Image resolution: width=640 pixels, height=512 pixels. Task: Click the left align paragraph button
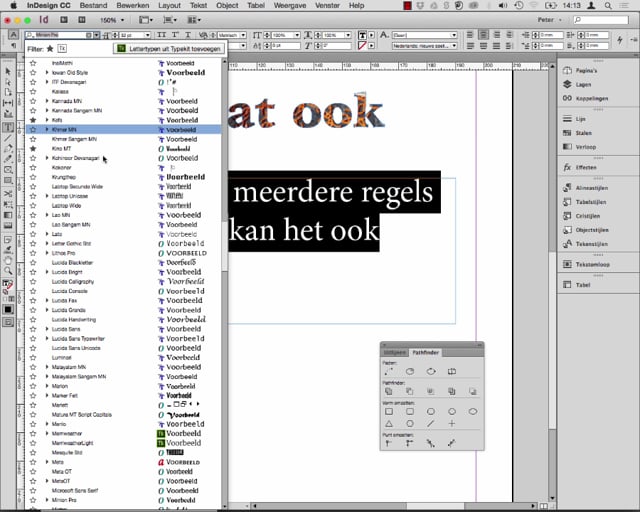[470, 35]
